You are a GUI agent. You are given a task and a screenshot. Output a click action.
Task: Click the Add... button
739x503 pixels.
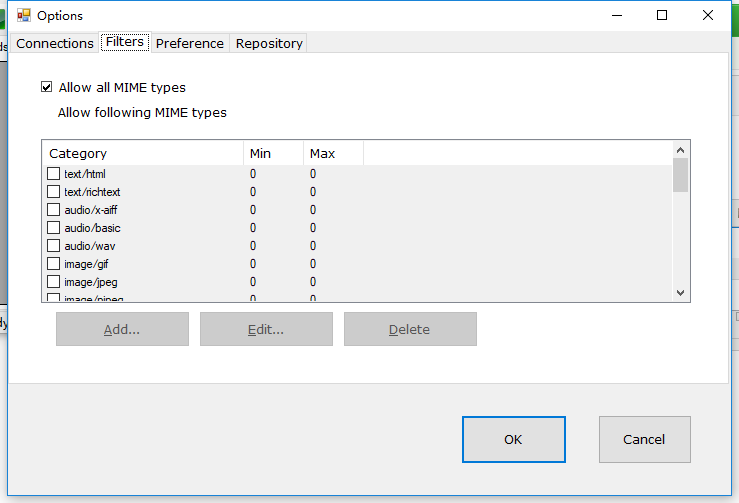pos(123,329)
